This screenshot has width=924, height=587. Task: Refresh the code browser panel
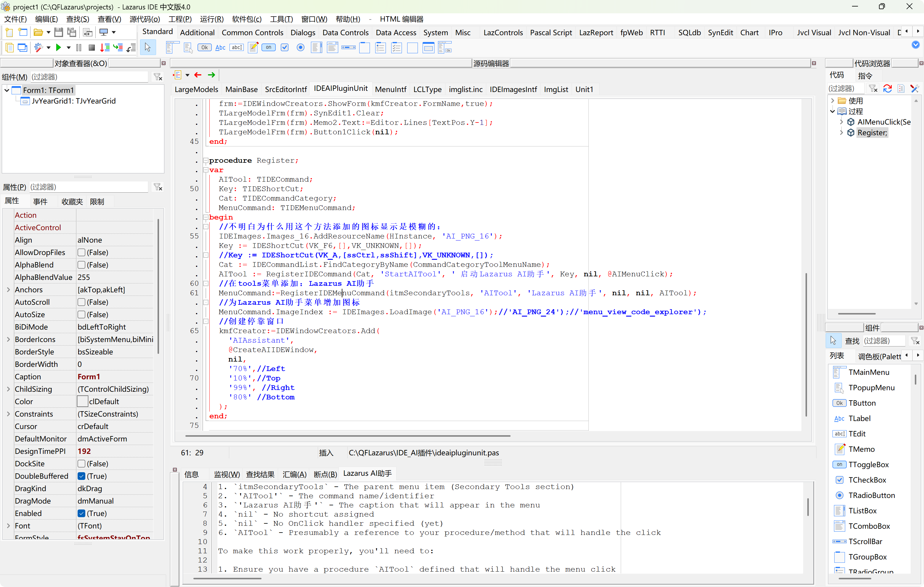pyautogui.click(x=887, y=89)
